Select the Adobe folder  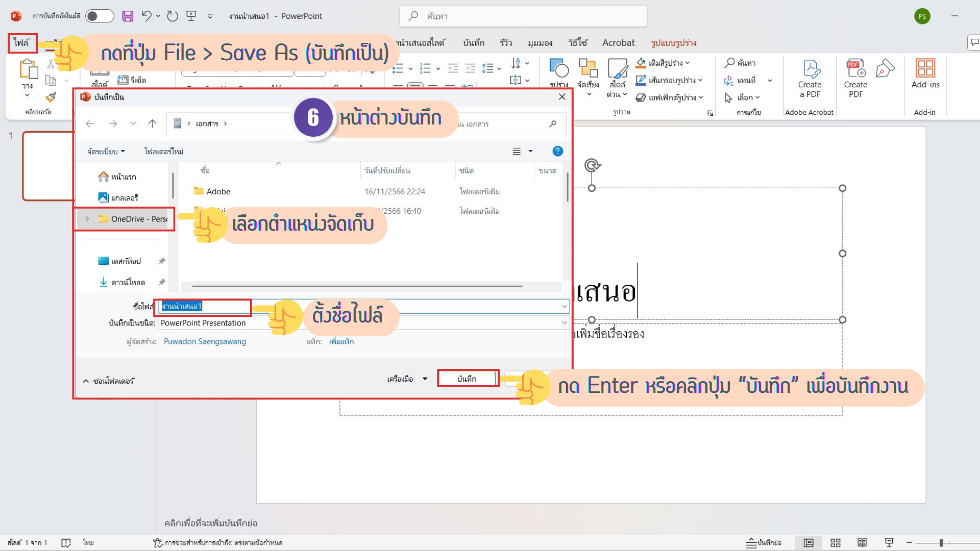(x=218, y=191)
